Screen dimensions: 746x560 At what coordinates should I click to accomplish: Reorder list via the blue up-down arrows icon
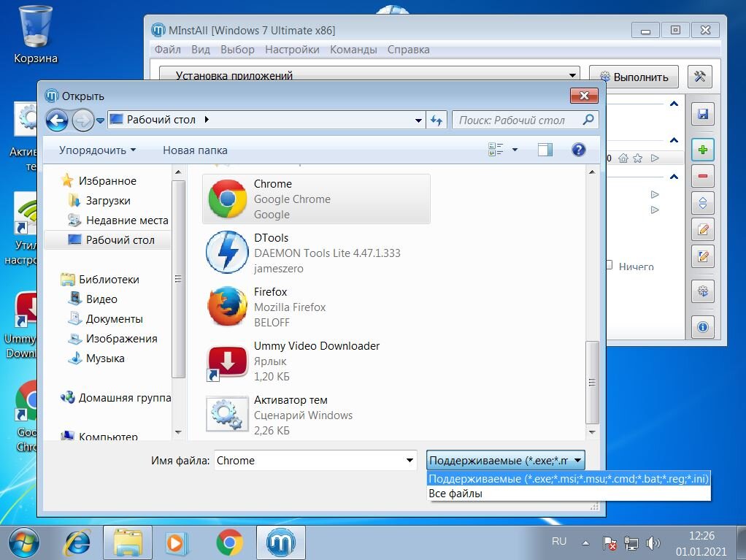[701, 202]
